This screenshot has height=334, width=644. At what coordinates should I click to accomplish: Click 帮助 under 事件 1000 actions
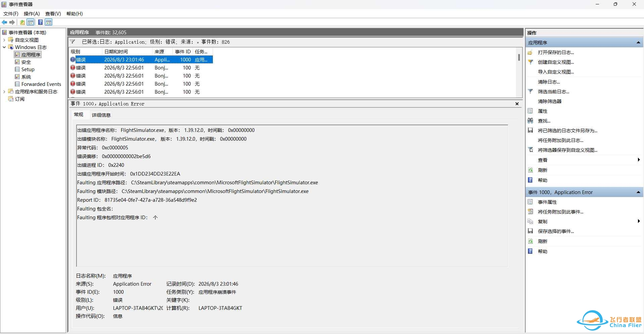click(542, 251)
